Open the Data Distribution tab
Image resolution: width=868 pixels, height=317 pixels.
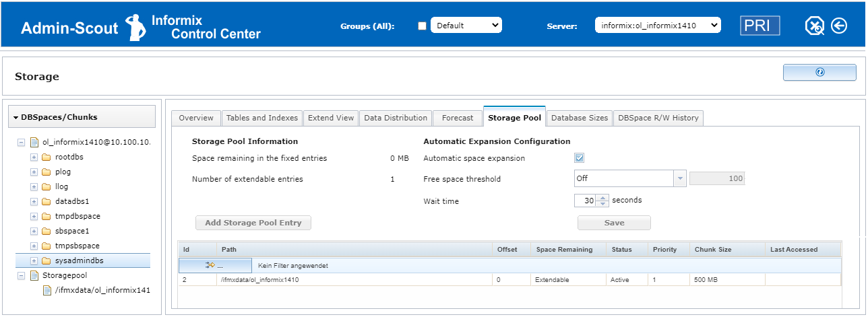pos(396,118)
